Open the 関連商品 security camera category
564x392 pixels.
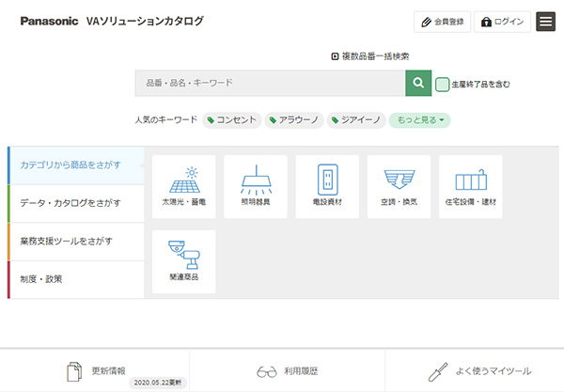point(183,260)
